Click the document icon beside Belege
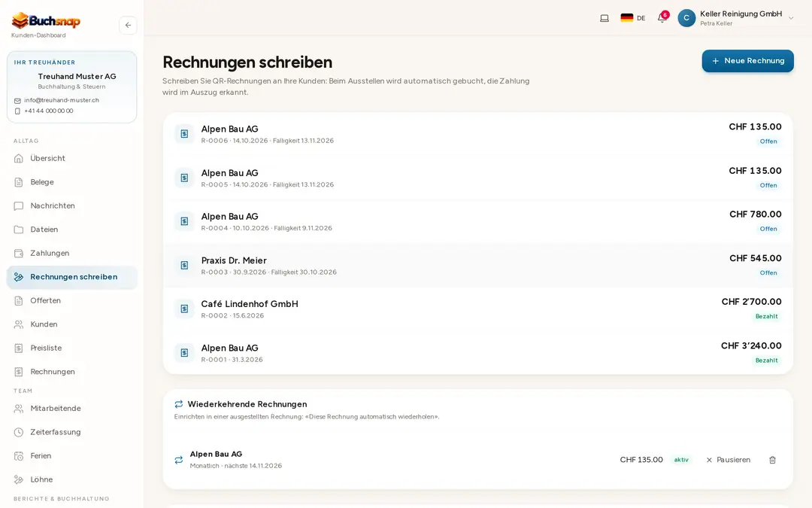This screenshot has width=812, height=508. pos(19,182)
